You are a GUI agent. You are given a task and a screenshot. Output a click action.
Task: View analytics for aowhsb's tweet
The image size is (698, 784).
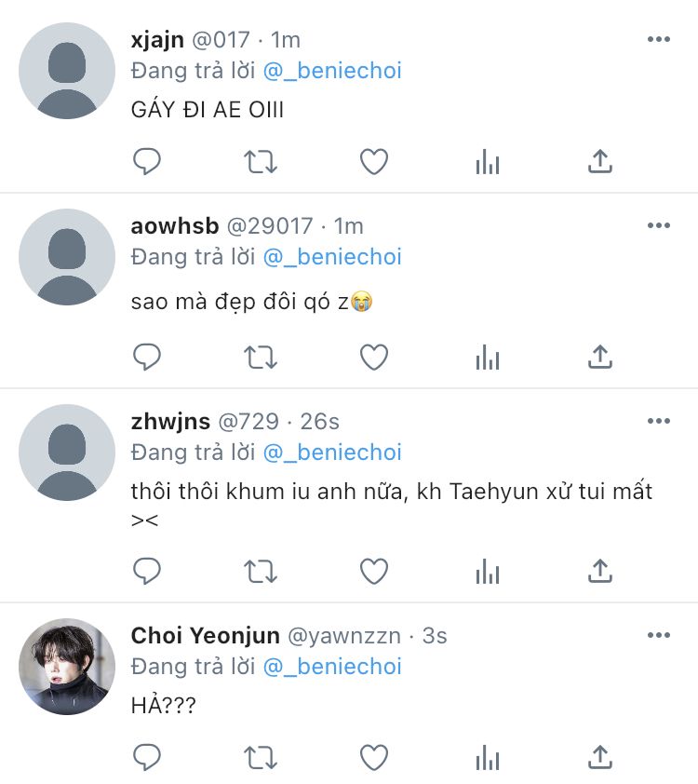tap(488, 357)
